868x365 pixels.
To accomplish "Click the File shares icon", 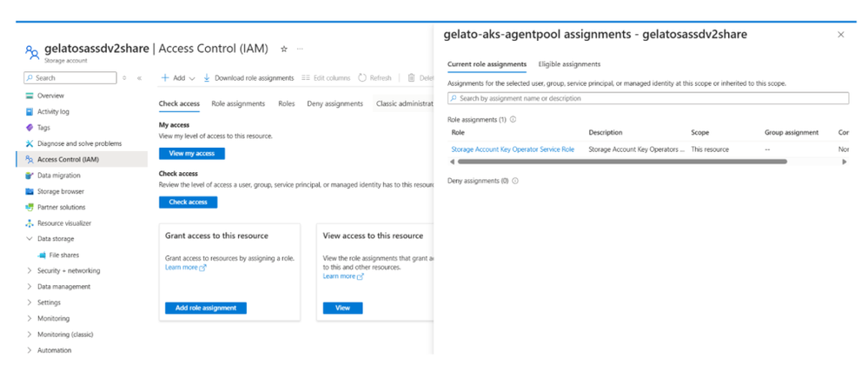I will 42,255.
